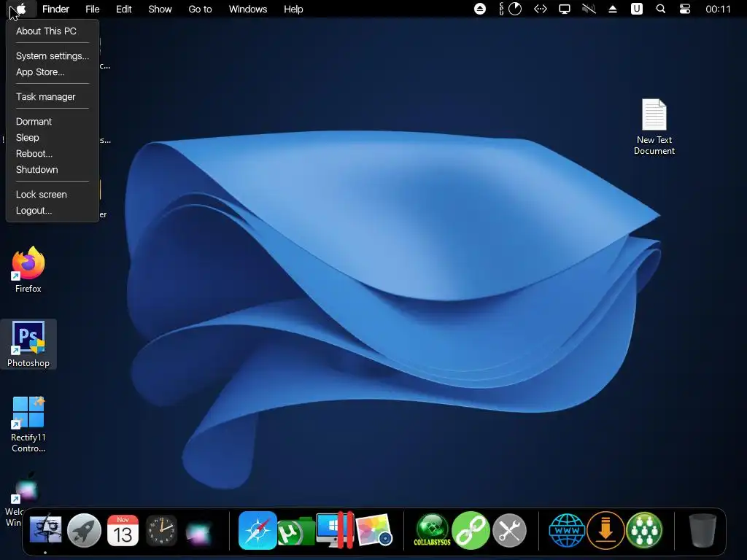Open the green people group dock icon

click(x=644, y=531)
